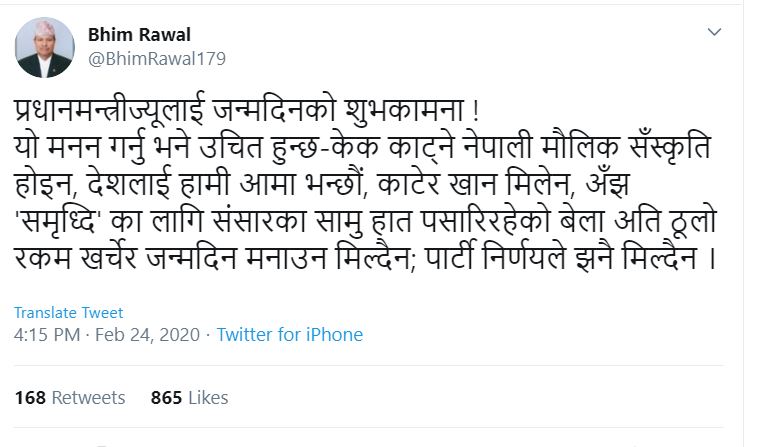The height and width of the screenshot is (447, 758).
Task: View the 865 Likes list
Action: [189, 397]
